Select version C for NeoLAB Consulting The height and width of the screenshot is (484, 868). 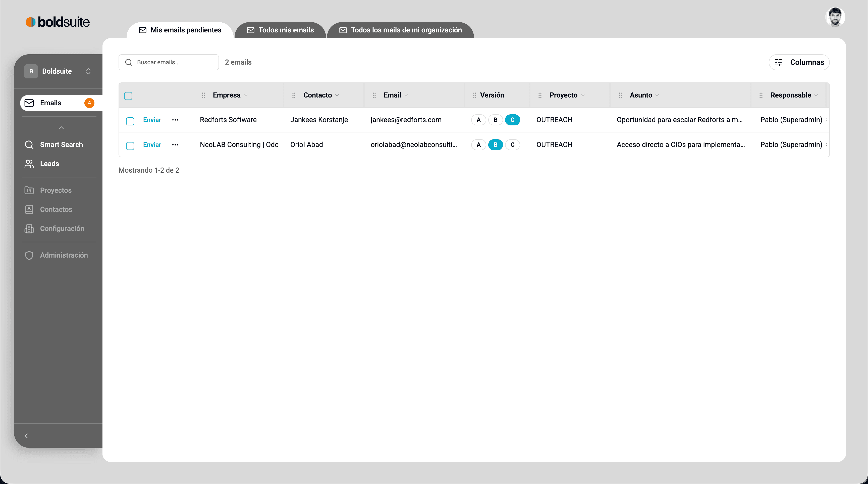513,145
